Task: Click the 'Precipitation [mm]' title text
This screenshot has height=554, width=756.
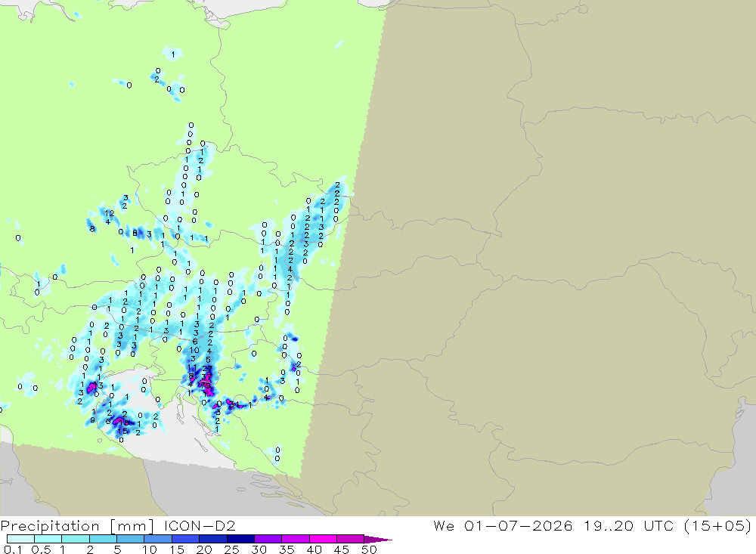Action: (77, 525)
